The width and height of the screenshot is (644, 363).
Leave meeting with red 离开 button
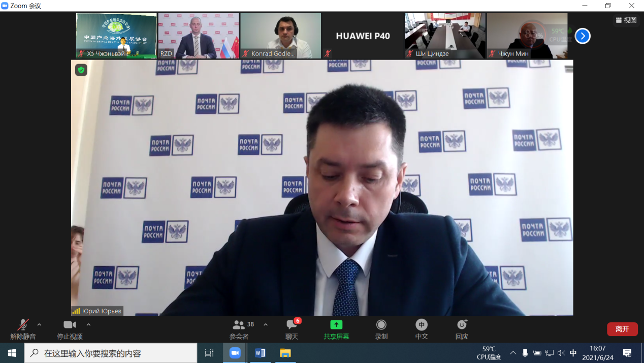(622, 329)
